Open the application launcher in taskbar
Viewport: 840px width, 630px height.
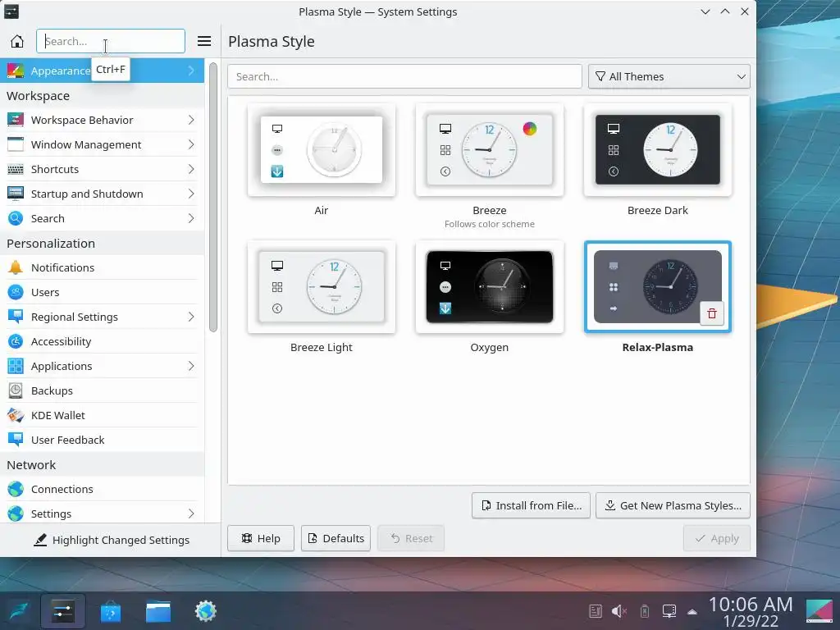pos(19,611)
